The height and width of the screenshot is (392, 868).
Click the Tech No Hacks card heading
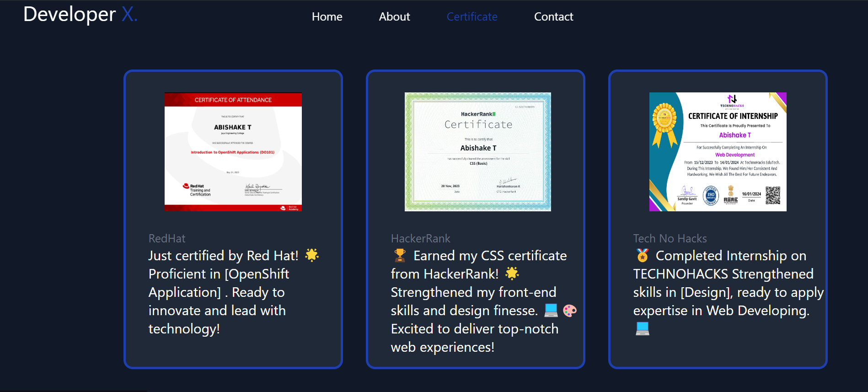pos(670,238)
